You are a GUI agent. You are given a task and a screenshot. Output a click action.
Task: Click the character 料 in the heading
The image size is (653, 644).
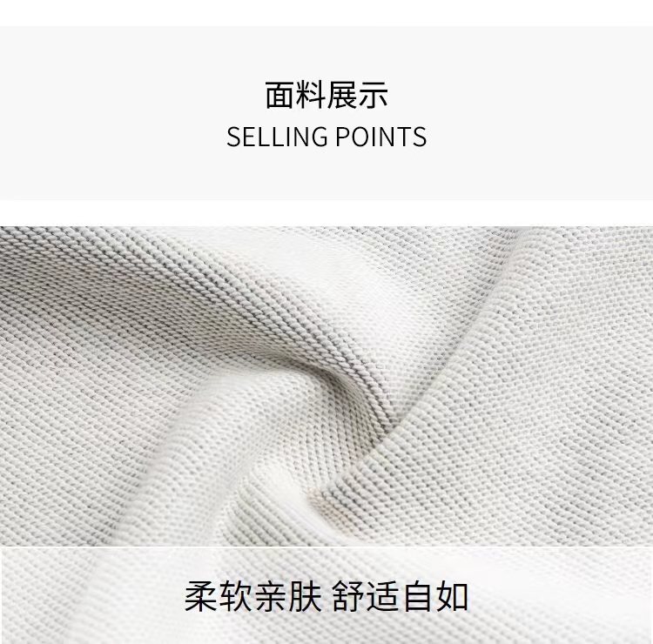(311, 96)
